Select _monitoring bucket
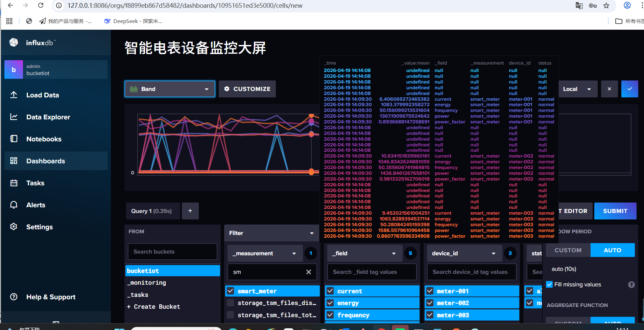Image resolution: width=644 pixels, height=330 pixels. coord(173,283)
